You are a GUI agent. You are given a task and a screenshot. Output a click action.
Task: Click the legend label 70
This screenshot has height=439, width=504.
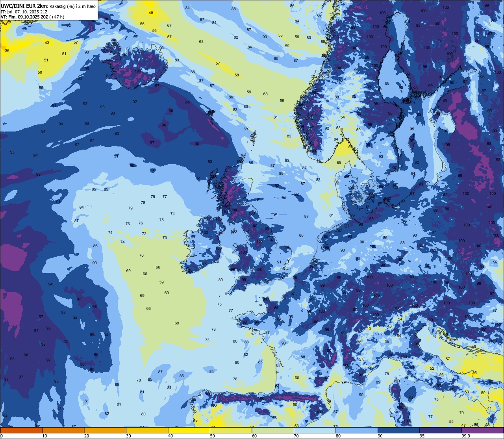point(296,436)
